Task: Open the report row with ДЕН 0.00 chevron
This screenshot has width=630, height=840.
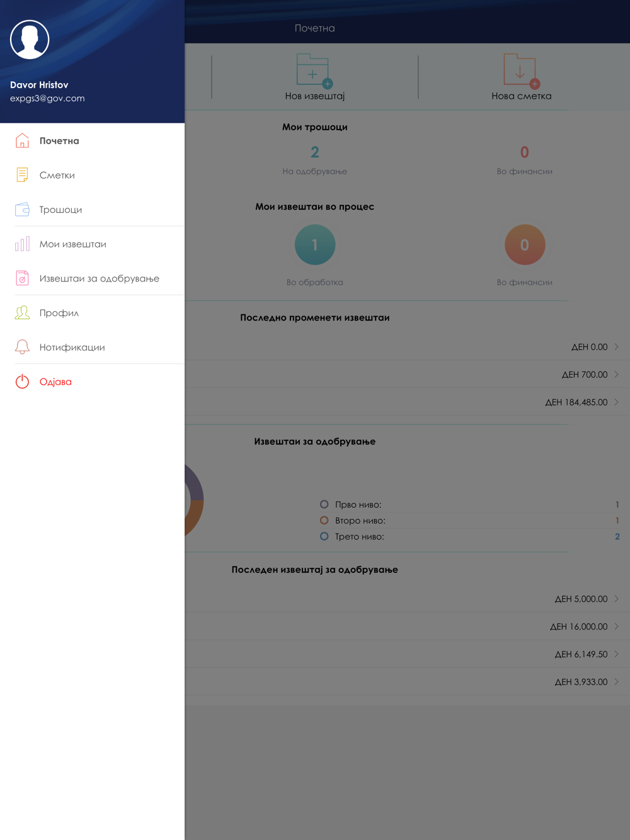Action: pyautogui.click(x=616, y=347)
